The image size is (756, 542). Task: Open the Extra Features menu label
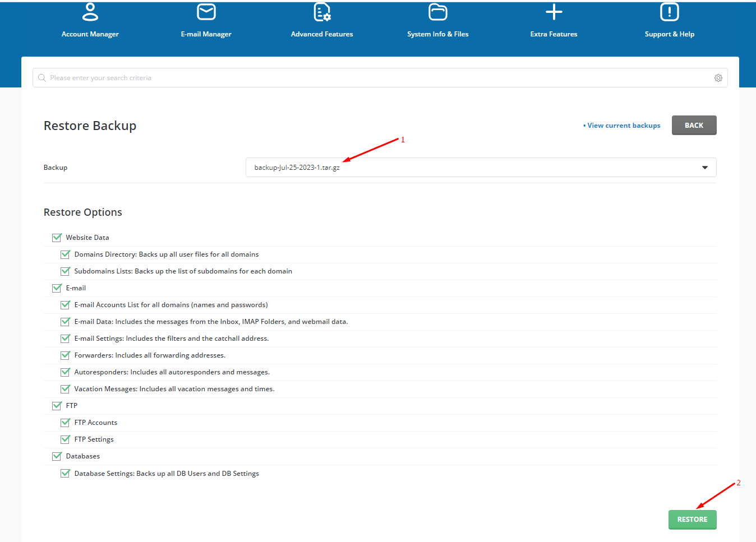[554, 34]
